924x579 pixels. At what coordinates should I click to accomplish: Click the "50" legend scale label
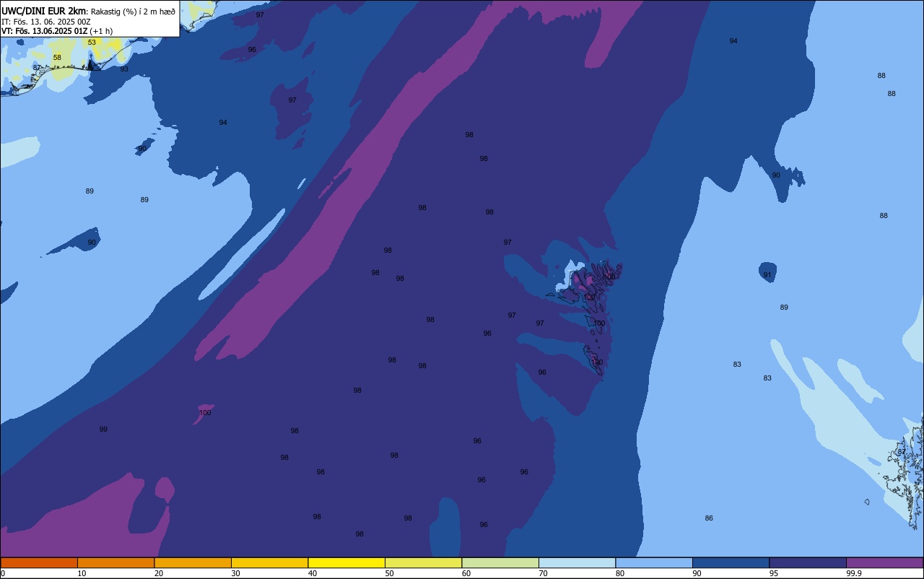pos(389,573)
